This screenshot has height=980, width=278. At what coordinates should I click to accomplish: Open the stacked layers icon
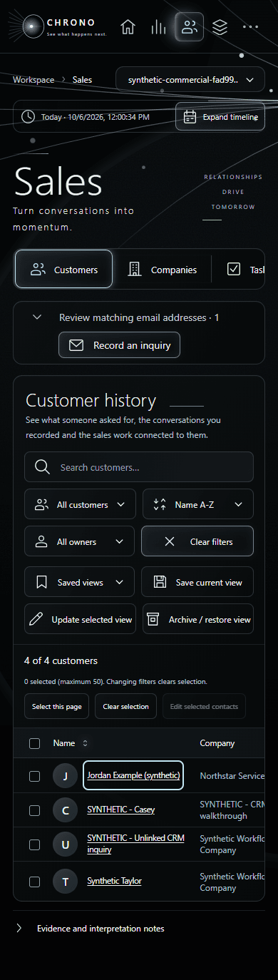click(x=220, y=27)
